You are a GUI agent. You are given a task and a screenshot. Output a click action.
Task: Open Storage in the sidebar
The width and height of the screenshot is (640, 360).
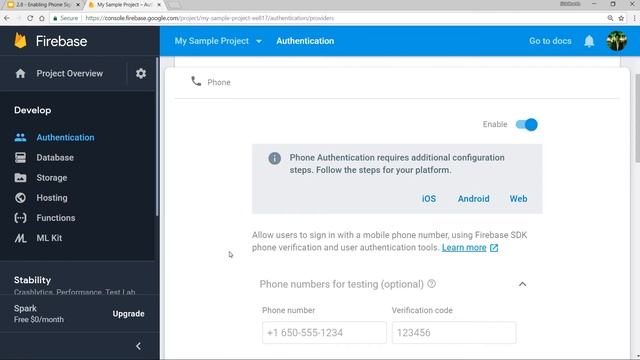52,178
